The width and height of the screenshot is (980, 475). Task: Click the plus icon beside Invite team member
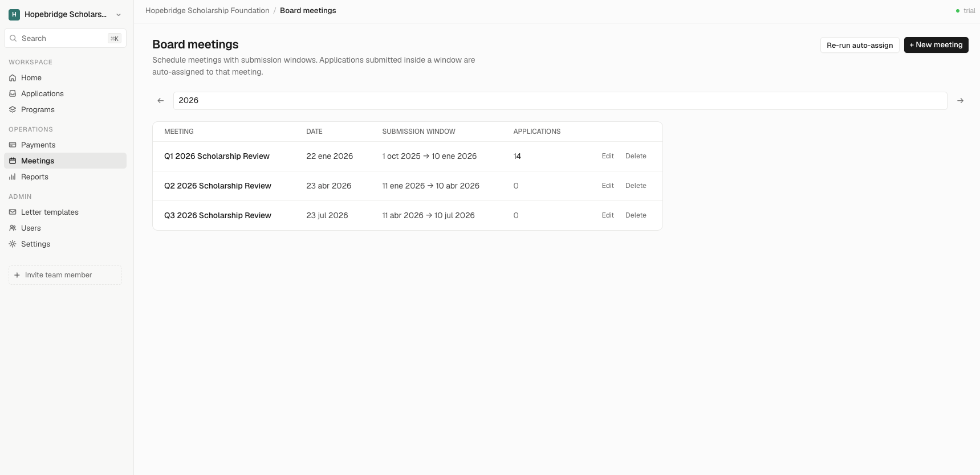[x=17, y=275]
